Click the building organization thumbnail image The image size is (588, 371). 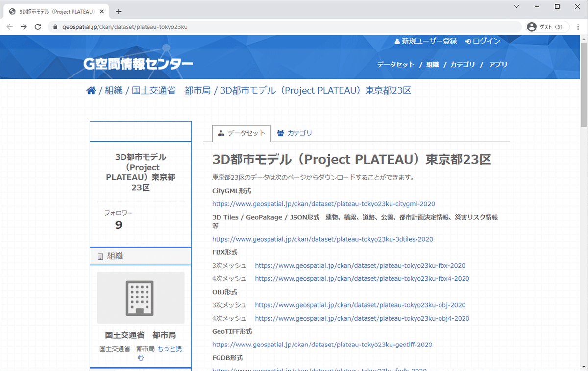(x=141, y=297)
